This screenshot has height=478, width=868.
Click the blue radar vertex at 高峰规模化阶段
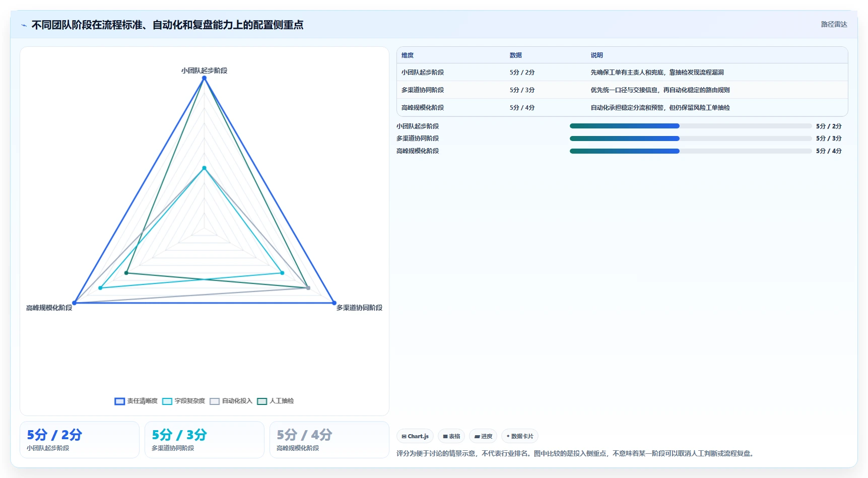[74, 303]
